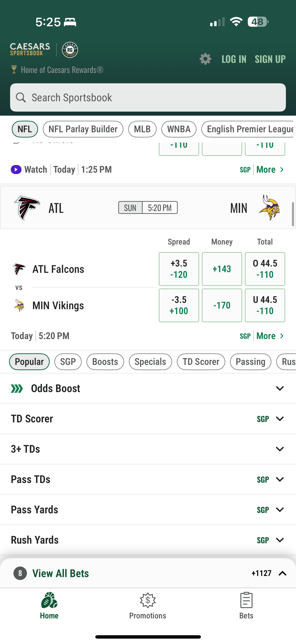Tap the Responsible Gaming RG badge
The height and width of the screenshot is (644, 296).
pos(70,50)
